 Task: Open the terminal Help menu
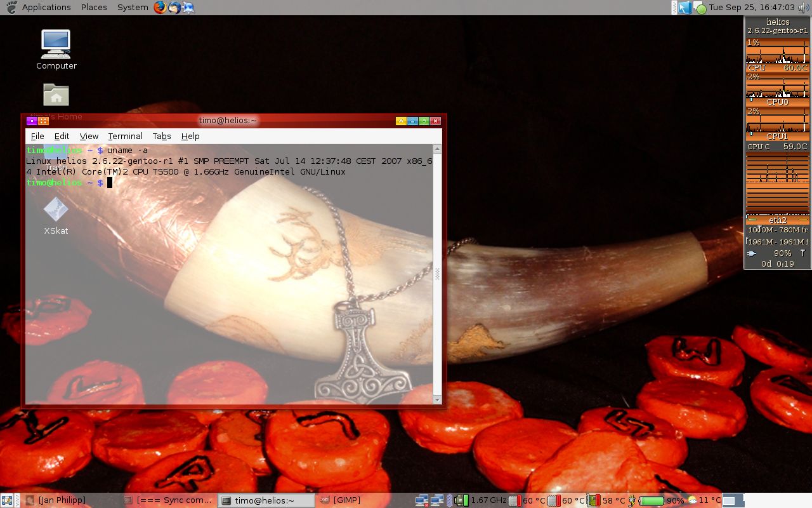click(x=190, y=136)
